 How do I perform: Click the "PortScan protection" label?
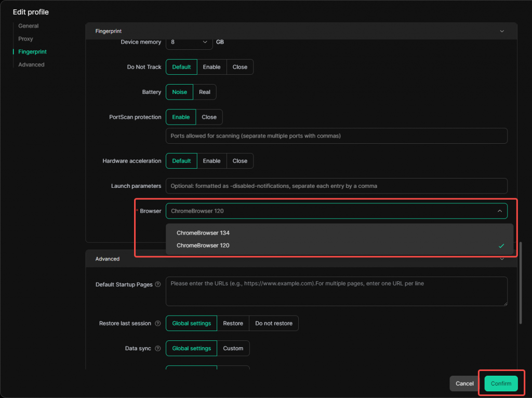point(135,117)
